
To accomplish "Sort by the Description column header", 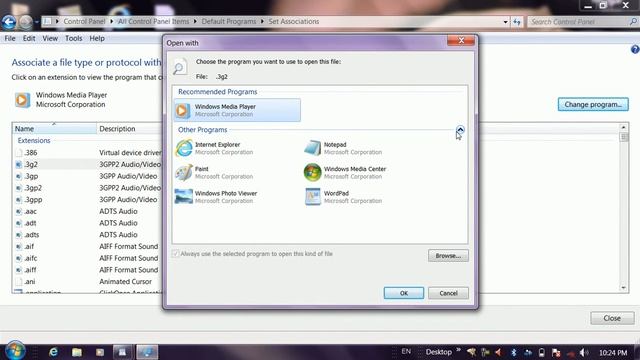I will point(130,129).
